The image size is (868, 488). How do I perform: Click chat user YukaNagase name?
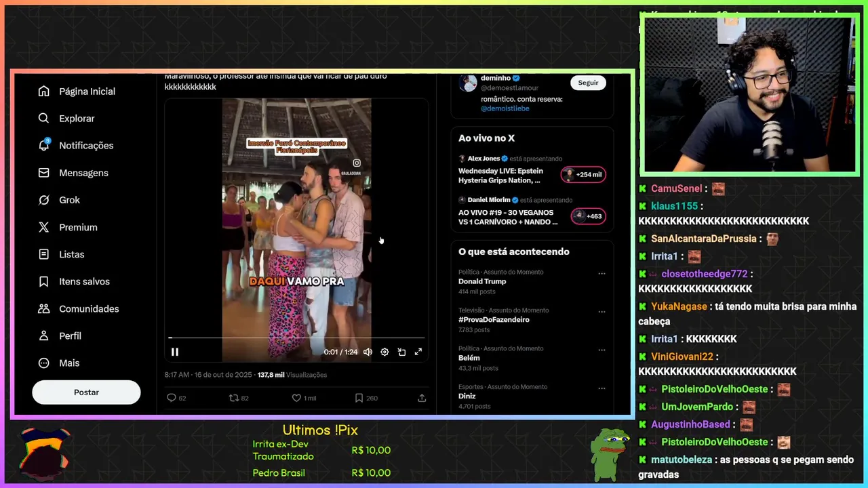[679, 306]
